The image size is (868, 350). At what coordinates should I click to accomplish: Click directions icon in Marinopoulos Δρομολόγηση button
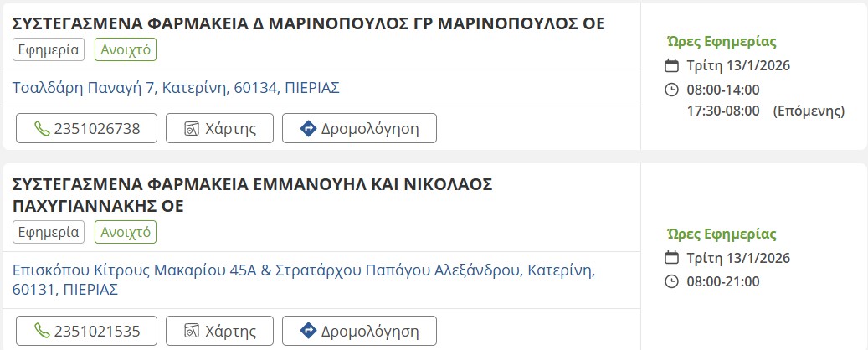coord(307,129)
